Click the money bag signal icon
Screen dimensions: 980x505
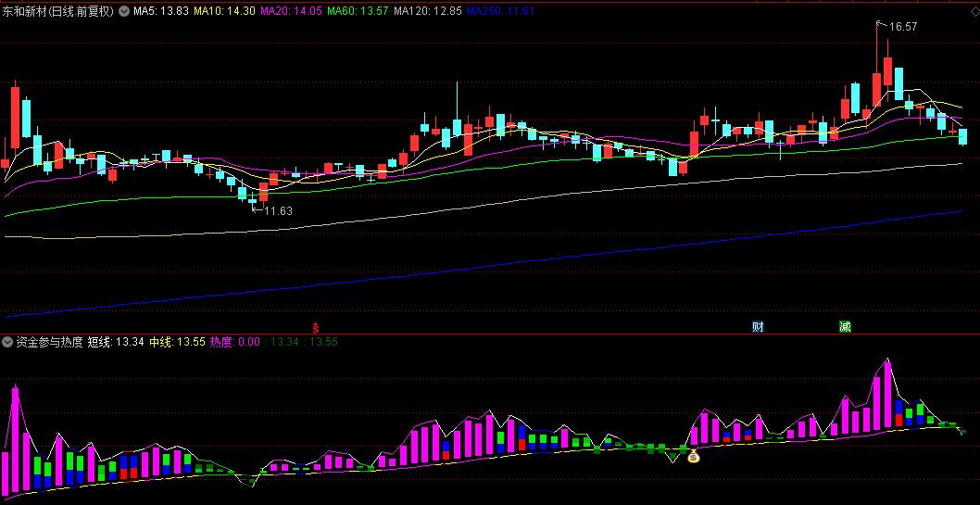(x=693, y=456)
